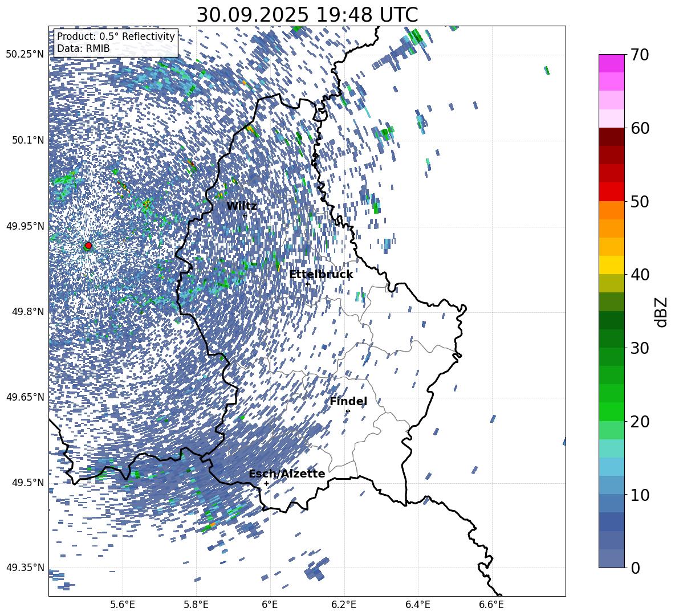The width and height of the screenshot is (675, 616).
Task: Click the Esch/Alzette location cross marker
Action: [266, 483]
